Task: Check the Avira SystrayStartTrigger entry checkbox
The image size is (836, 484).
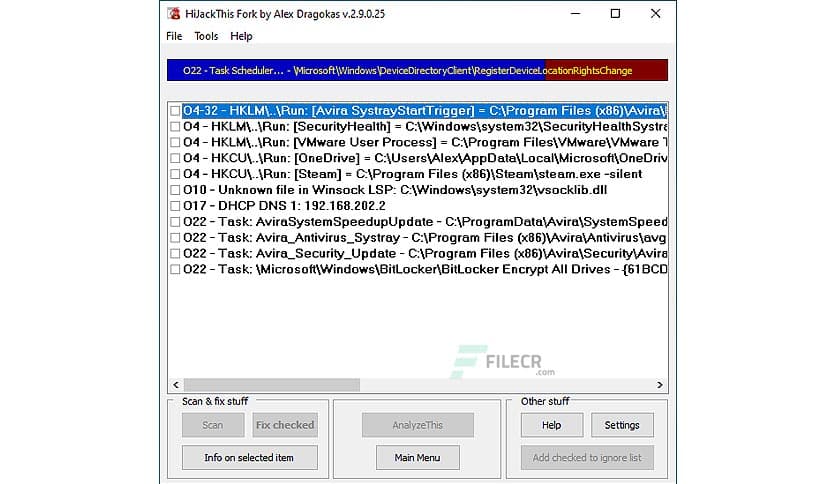Action: (175, 111)
